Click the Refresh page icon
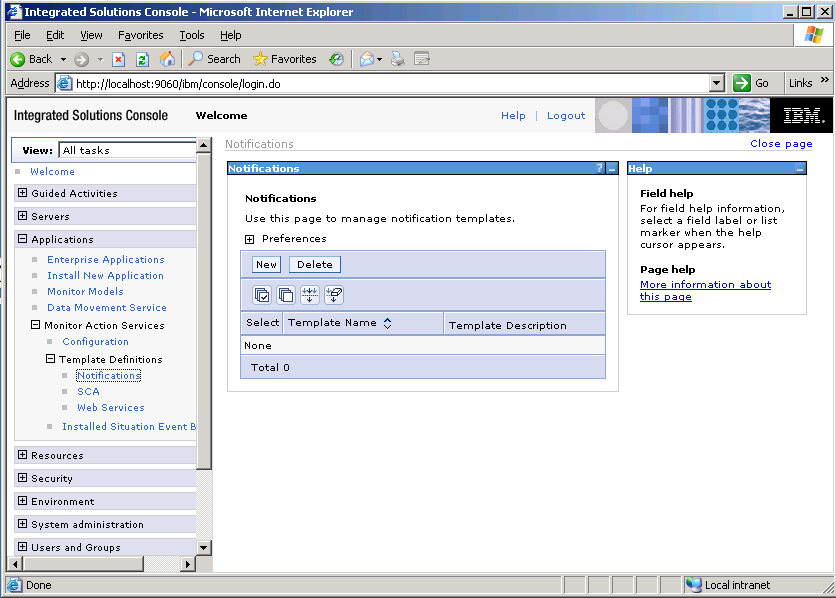836x598 pixels. coord(142,59)
